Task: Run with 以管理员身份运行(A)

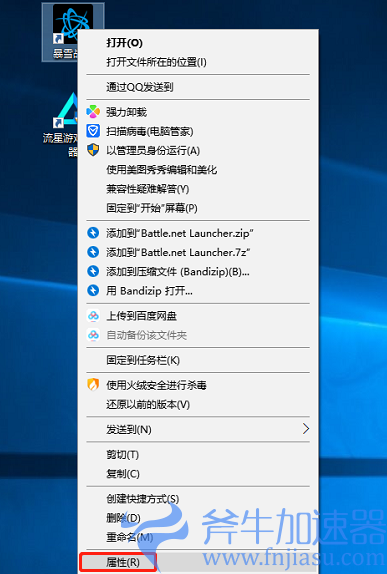Action: [x=198, y=150]
